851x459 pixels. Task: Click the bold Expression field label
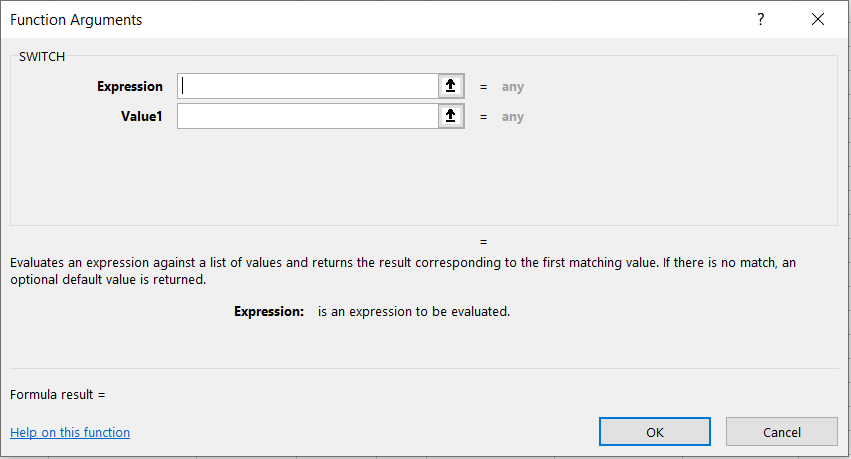tap(130, 87)
